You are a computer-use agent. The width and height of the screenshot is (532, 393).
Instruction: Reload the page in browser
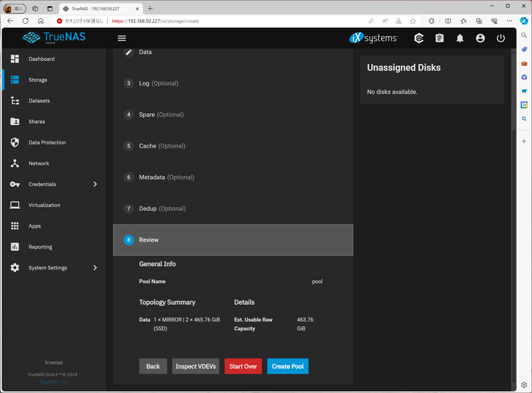(x=25, y=21)
